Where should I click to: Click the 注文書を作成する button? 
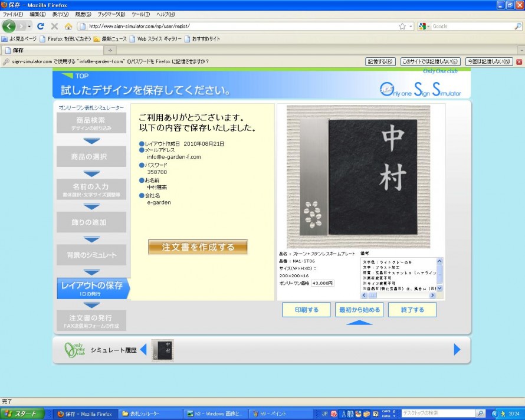pos(198,247)
